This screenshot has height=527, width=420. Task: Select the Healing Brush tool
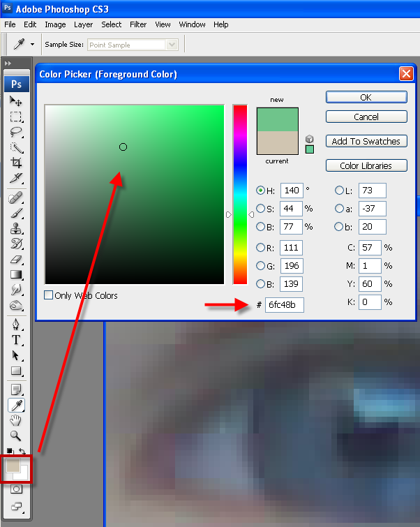[x=16, y=198]
